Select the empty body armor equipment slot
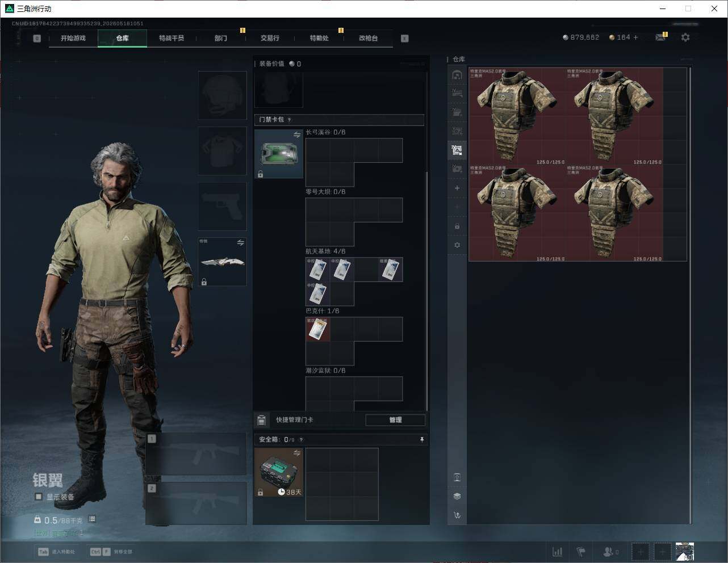The image size is (728, 563). point(222,150)
